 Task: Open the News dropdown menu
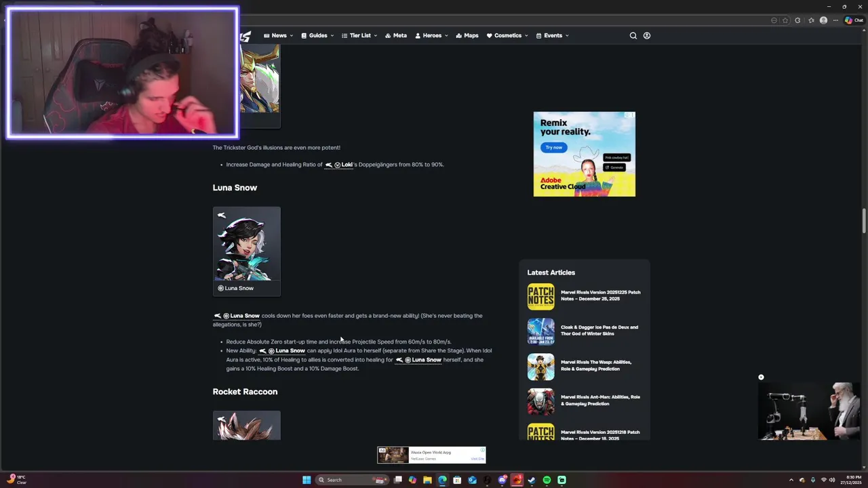[x=278, y=35]
